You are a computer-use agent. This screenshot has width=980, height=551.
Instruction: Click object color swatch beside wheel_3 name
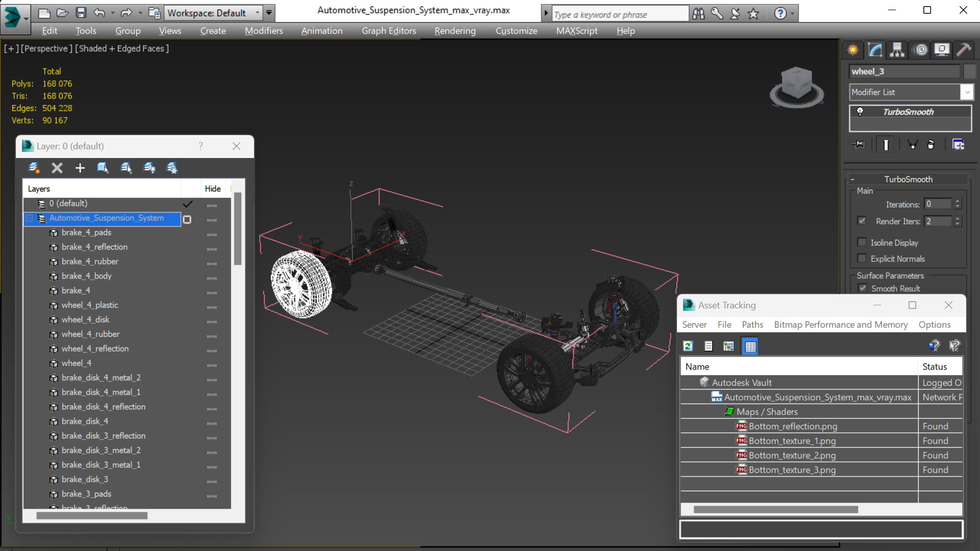[969, 71]
